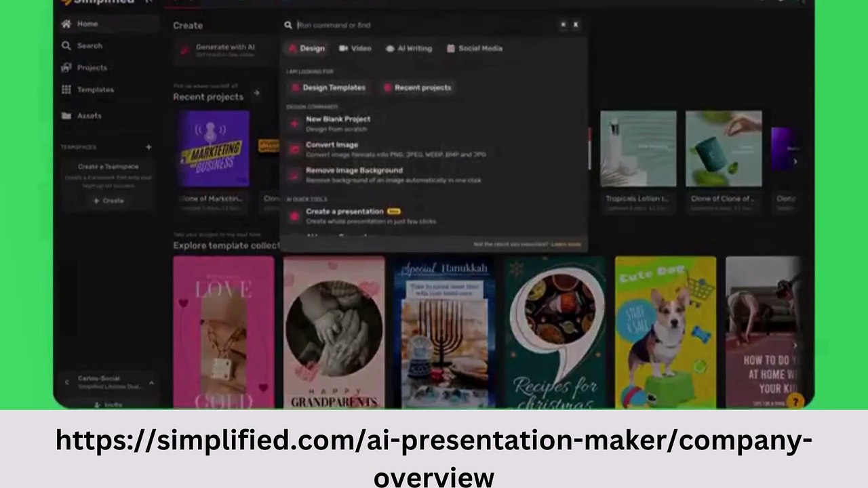
Task: Expand the Carlos-Social workspace switcher
Action: click(x=151, y=383)
